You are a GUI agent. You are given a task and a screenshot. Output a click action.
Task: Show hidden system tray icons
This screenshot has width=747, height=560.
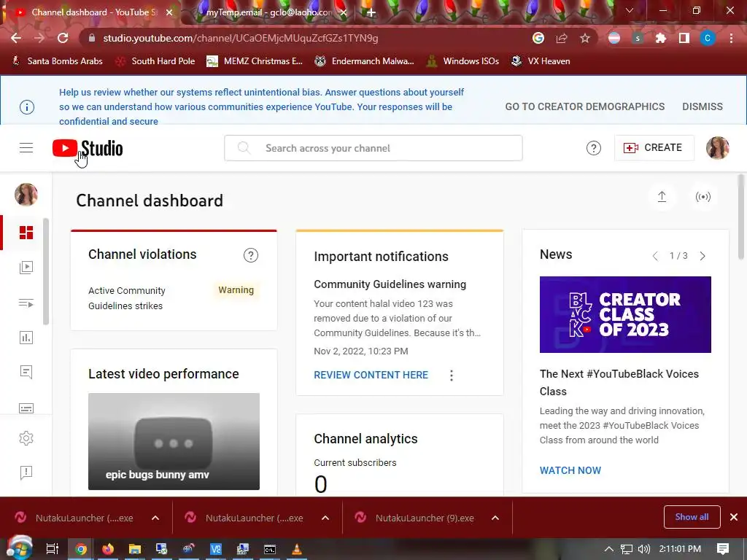click(609, 549)
